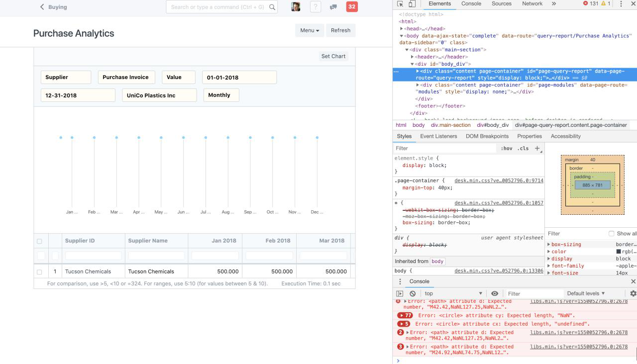Screen dimensions: 637x364
Task: Open the Menu dropdown on Purchase Analytics
Action: 310,30
